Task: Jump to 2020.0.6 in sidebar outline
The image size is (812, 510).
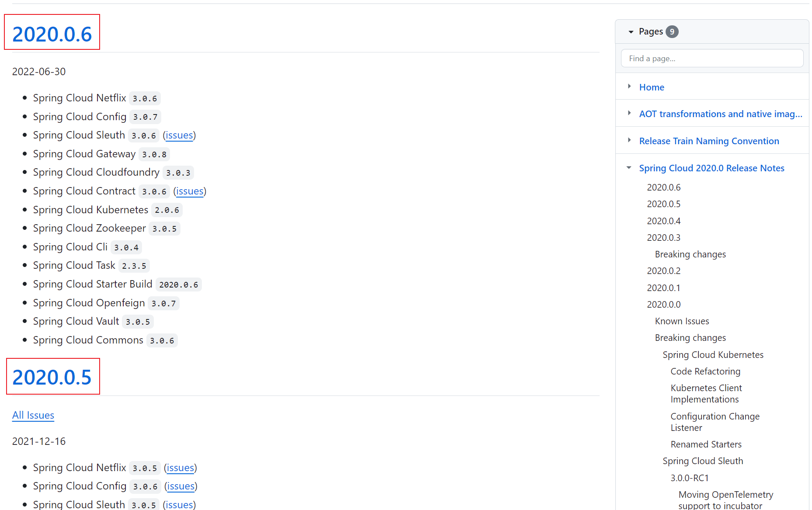Action: (x=663, y=187)
